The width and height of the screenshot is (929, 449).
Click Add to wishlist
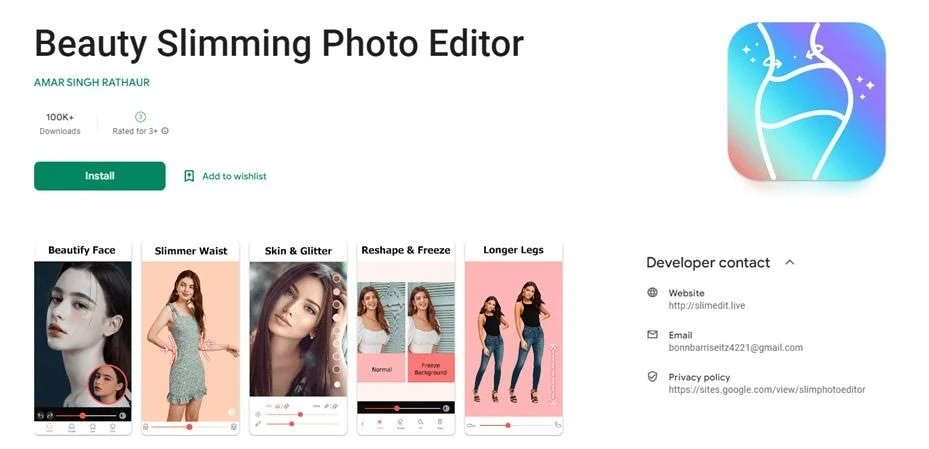tap(234, 176)
